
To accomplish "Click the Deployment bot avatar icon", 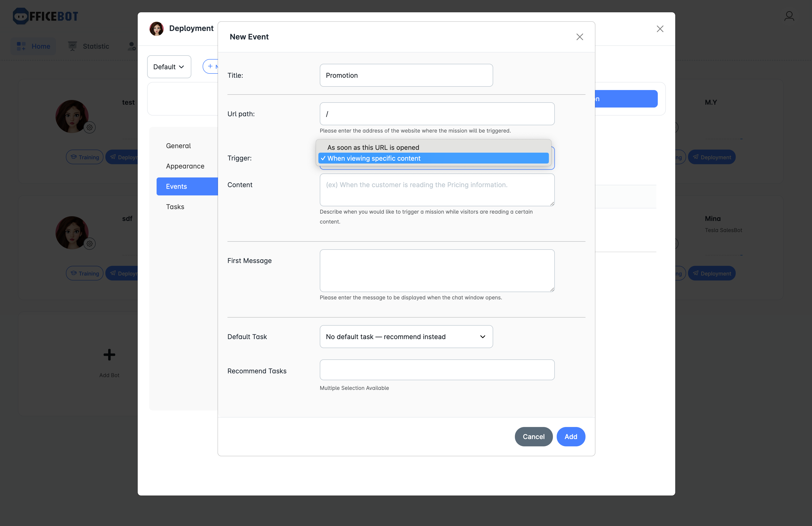I will click(x=156, y=29).
